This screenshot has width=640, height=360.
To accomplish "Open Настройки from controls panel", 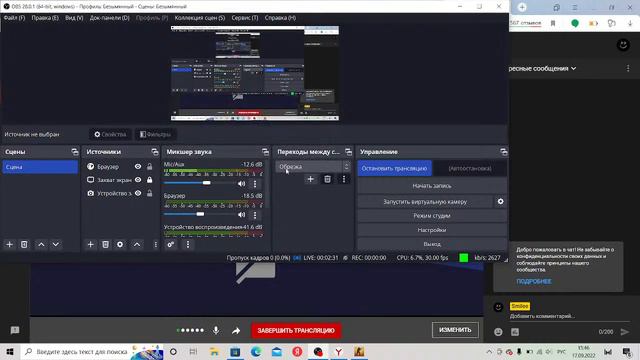I will [x=432, y=230].
